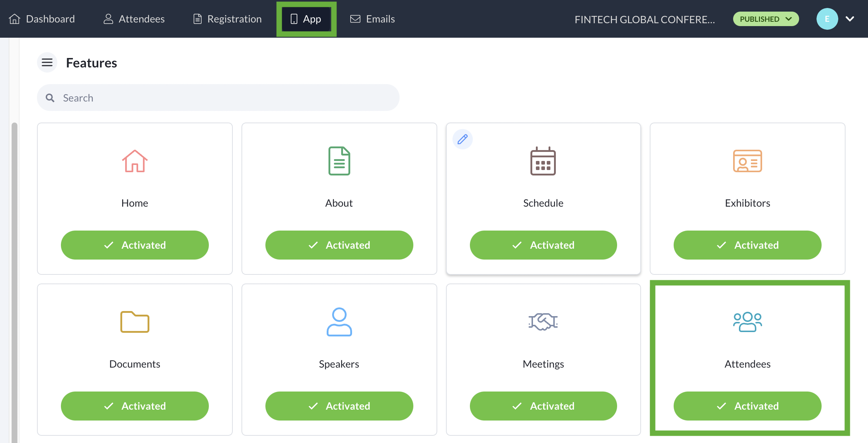Select the Exhibitors badge icon
Viewport: 868px width, 443px height.
pyautogui.click(x=747, y=161)
